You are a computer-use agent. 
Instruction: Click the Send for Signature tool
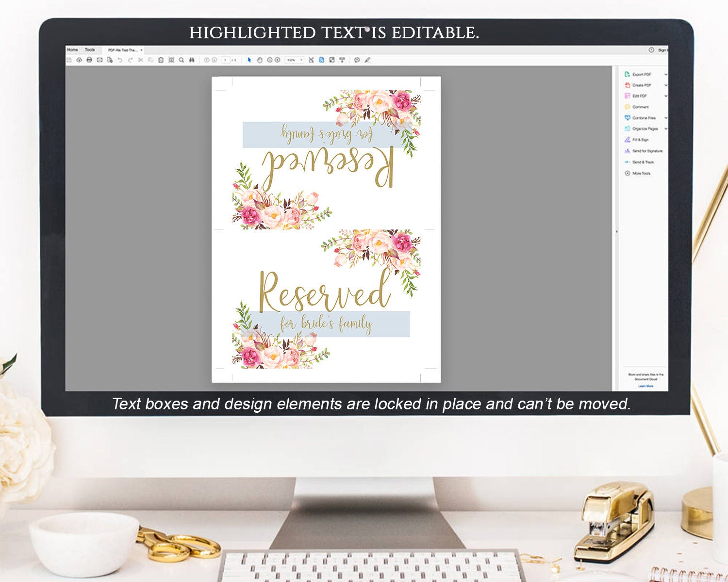coord(644,151)
